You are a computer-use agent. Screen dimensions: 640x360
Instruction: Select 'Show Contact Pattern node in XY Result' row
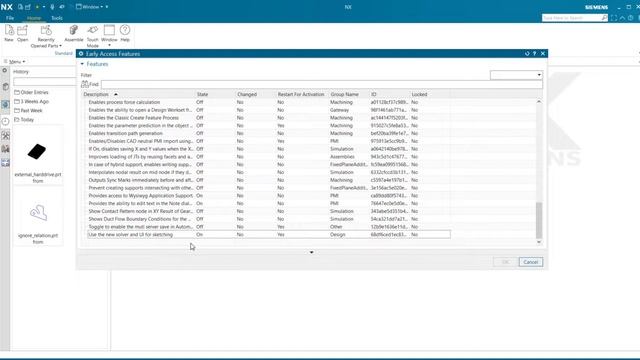point(269,211)
